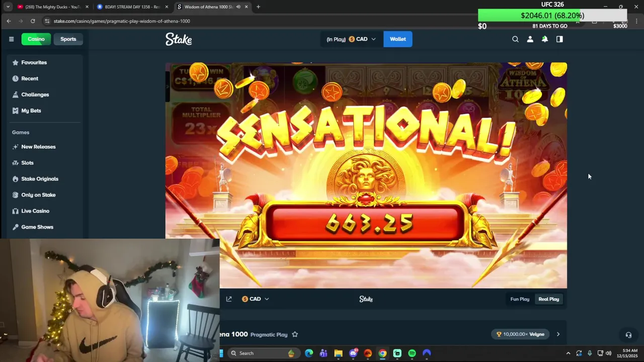Open the orange EA app taskbar icon

pyautogui.click(x=368, y=353)
